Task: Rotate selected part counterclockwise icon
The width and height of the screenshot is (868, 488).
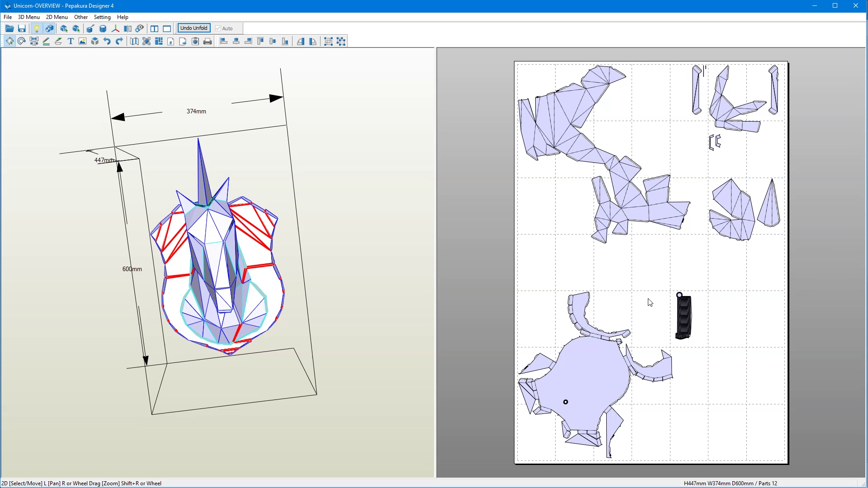Action: (301, 41)
